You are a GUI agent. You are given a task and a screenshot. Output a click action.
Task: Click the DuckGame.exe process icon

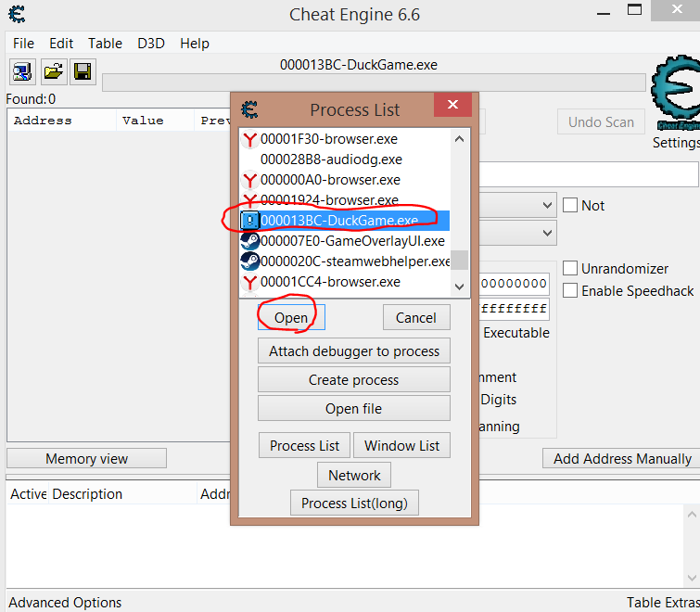tap(250, 221)
